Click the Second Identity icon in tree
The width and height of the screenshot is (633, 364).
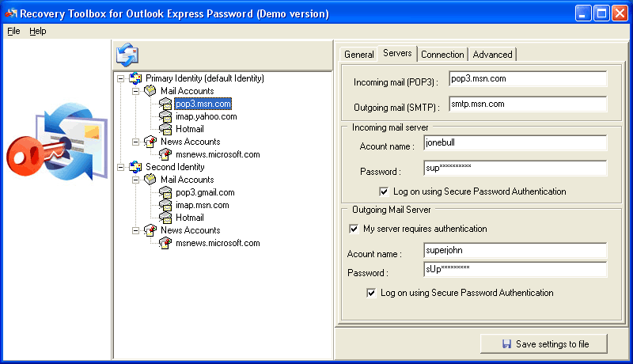coord(136,167)
